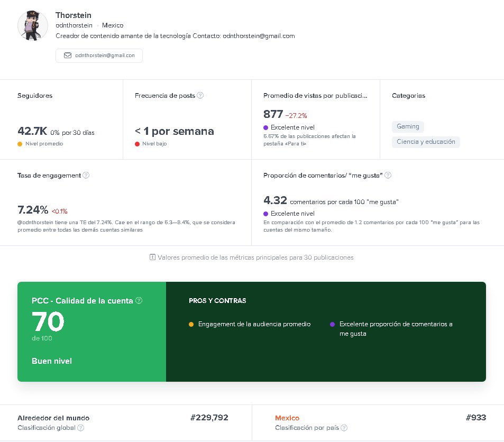The height and width of the screenshot is (442, 504).
Task: Click the -27.2% views change
Action: [296, 115]
